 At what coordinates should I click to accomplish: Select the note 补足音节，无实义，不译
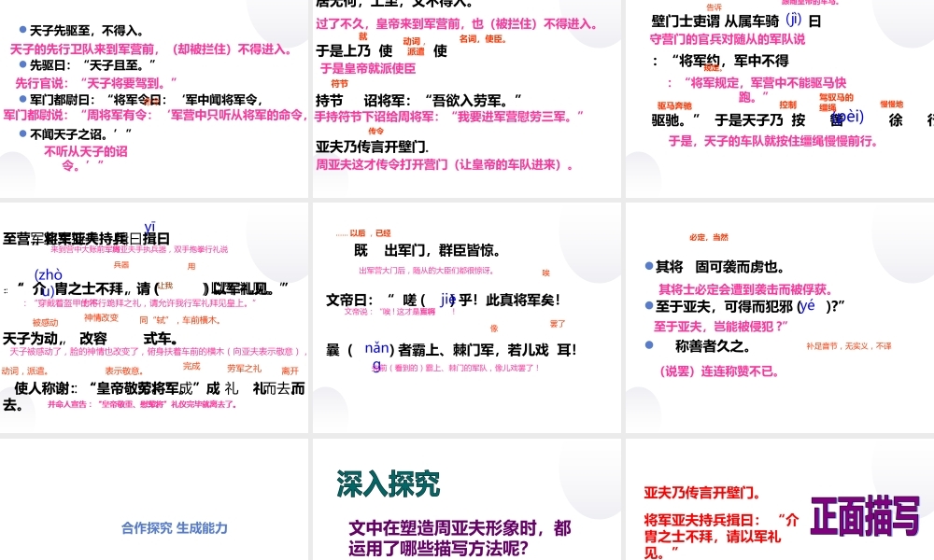point(849,345)
